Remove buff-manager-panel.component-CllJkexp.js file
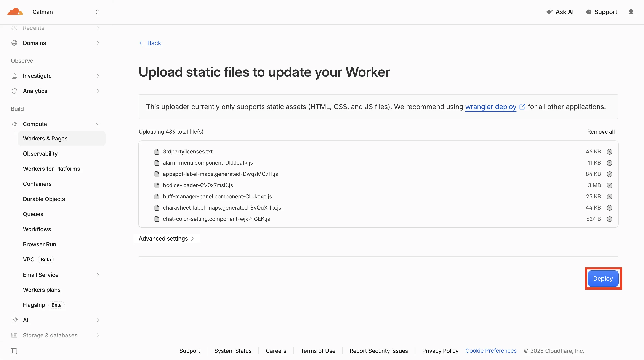The image size is (644, 360). 609,197
